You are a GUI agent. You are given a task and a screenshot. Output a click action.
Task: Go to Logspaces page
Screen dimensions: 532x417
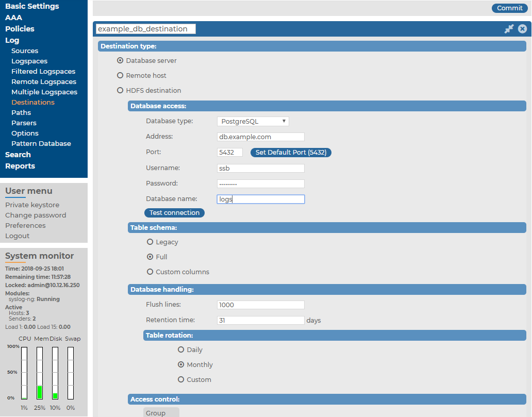[29, 61]
